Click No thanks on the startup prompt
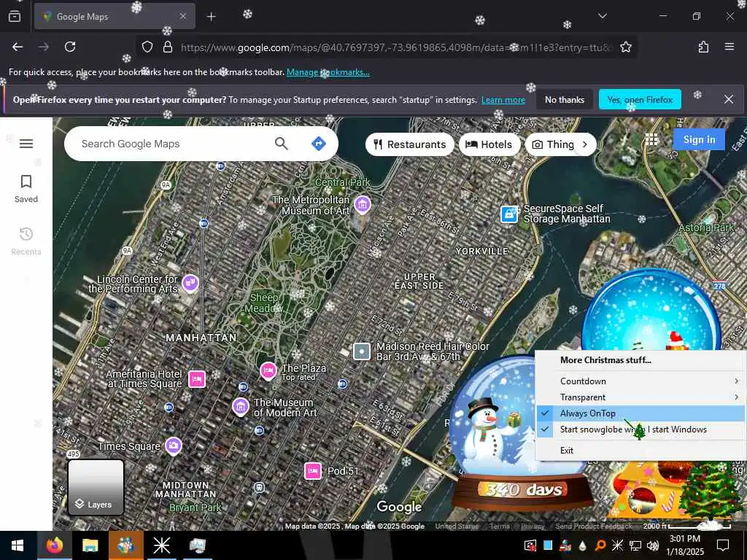Screen dimensions: 747x560 [565, 99]
